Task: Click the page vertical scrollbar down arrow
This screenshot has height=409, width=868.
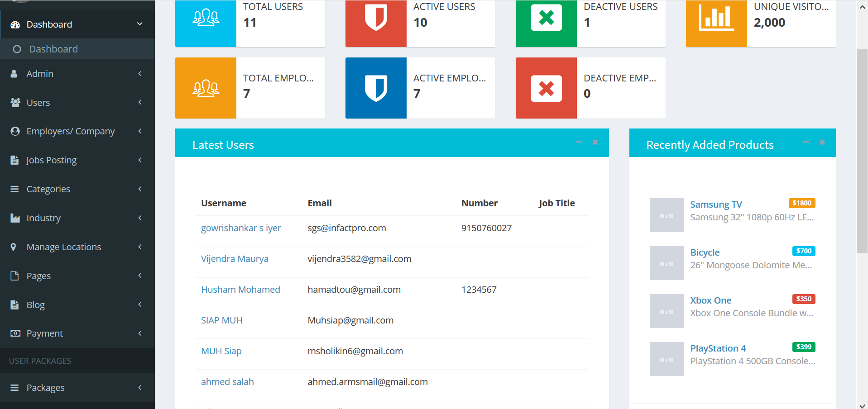Action: (x=862, y=405)
